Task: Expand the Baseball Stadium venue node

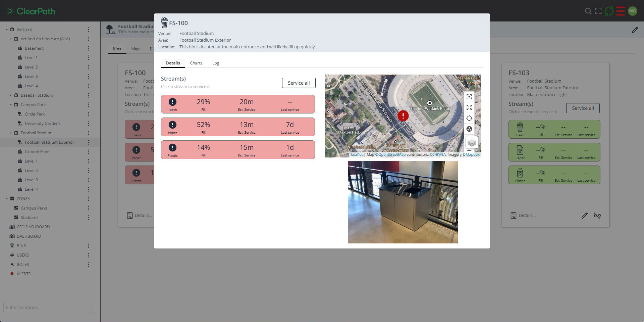Action: [11, 95]
